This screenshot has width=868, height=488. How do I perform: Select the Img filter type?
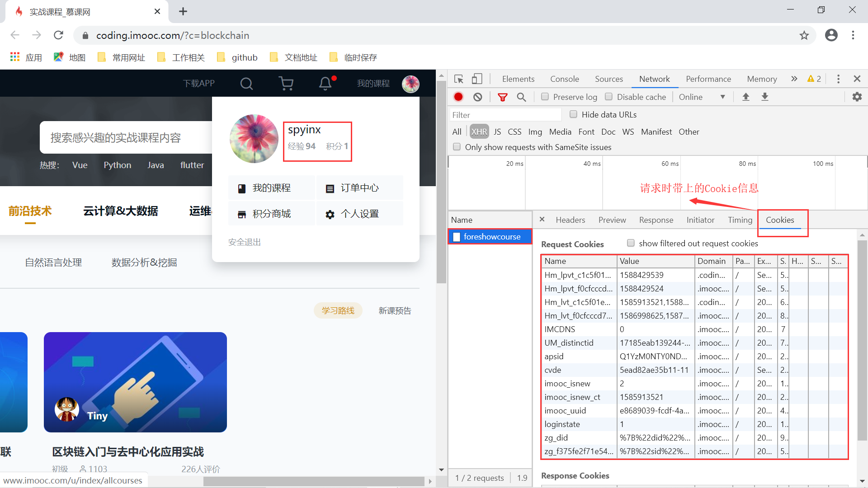[535, 131]
